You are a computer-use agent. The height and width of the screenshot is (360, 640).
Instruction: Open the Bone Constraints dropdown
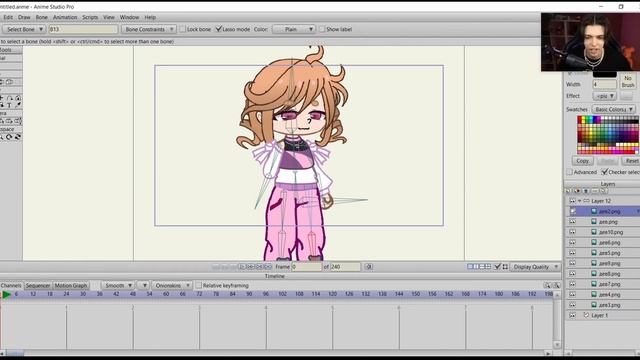(149, 29)
